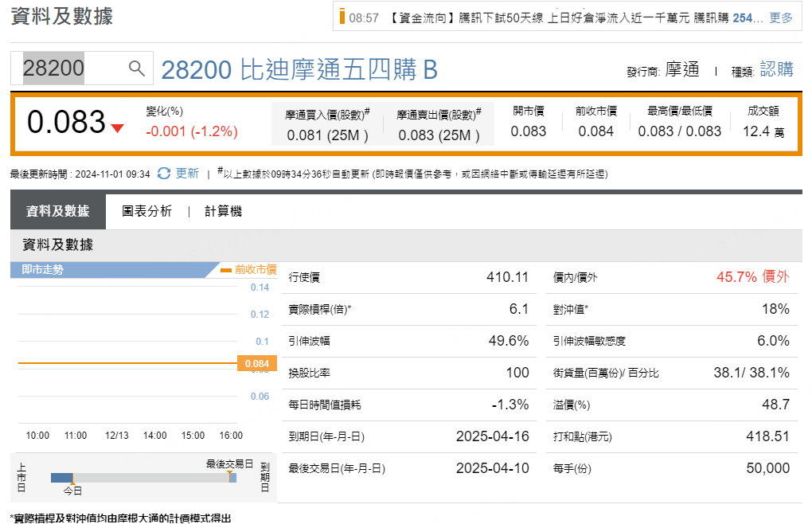Click the 最後交易日 value 2025-04-10
The image size is (812, 524).
pos(493,468)
